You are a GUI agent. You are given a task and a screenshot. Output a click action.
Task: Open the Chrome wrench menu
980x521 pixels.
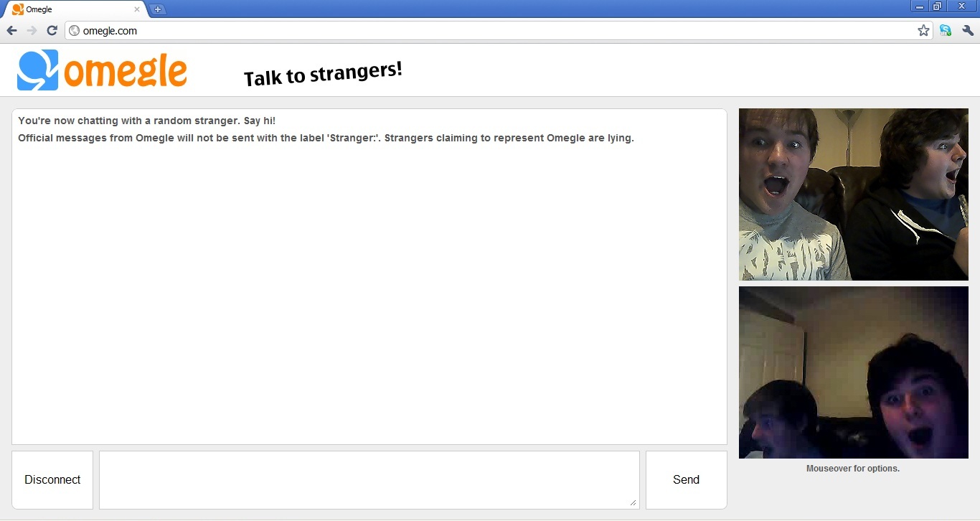968,31
